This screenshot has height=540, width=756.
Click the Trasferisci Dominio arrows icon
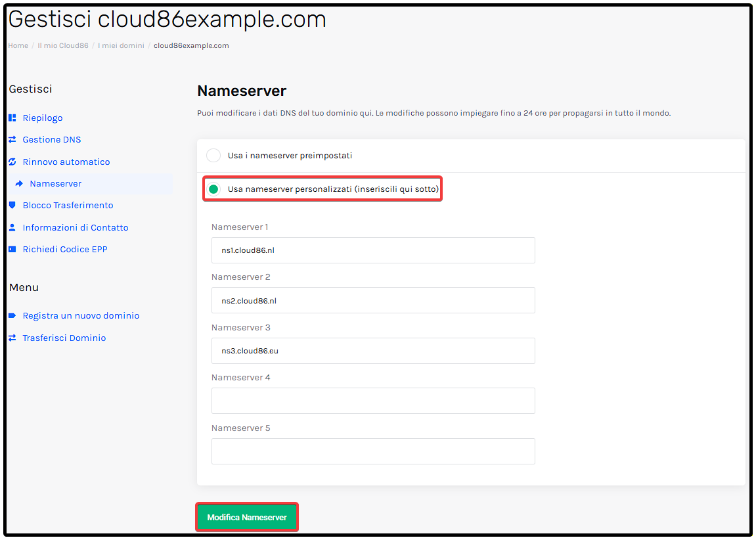[12, 338]
